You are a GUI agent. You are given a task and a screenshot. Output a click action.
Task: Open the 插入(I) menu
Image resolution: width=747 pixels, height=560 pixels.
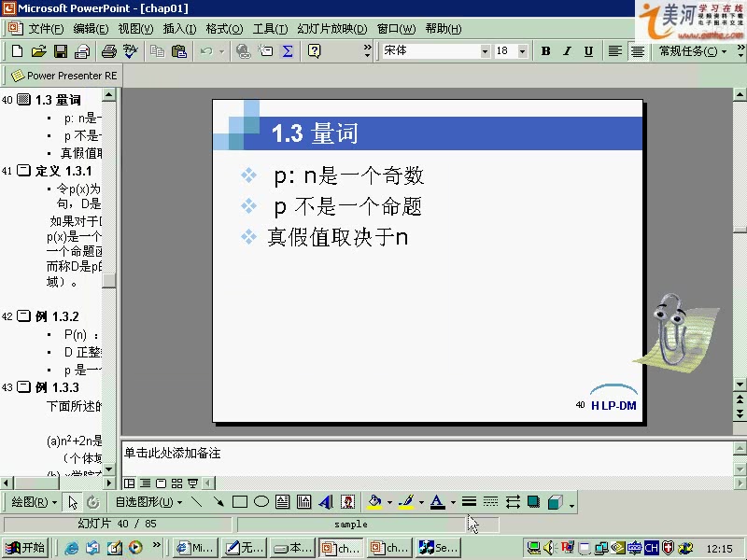tap(179, 29)
